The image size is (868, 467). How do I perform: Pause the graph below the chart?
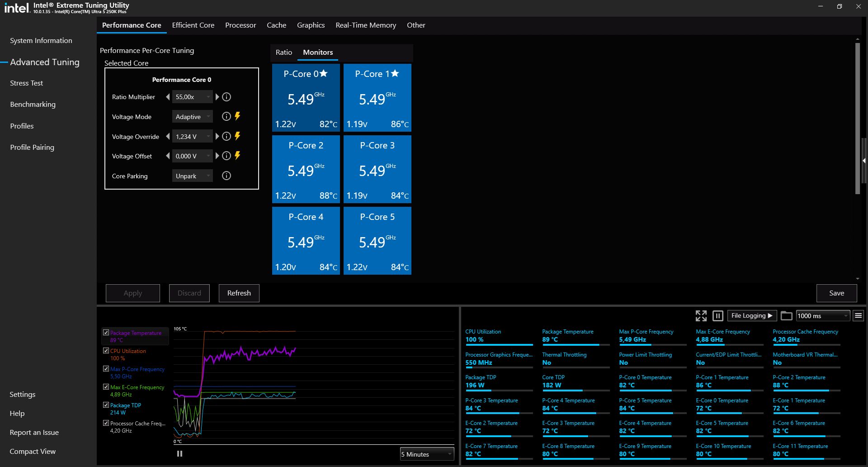179,453
